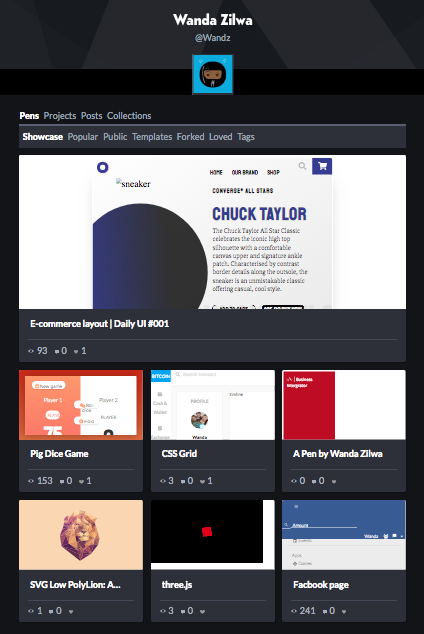Open the three.js pen thumbnail preview

pos(213,535)
